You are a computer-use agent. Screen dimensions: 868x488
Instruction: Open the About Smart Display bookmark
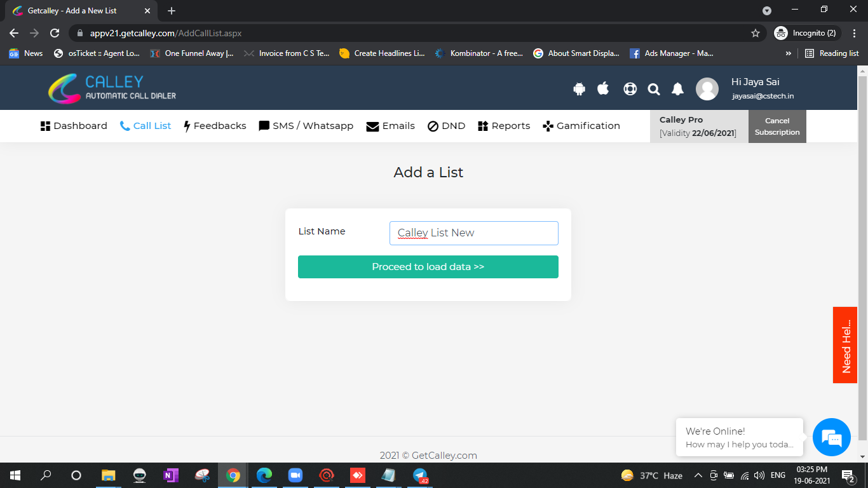576,53
